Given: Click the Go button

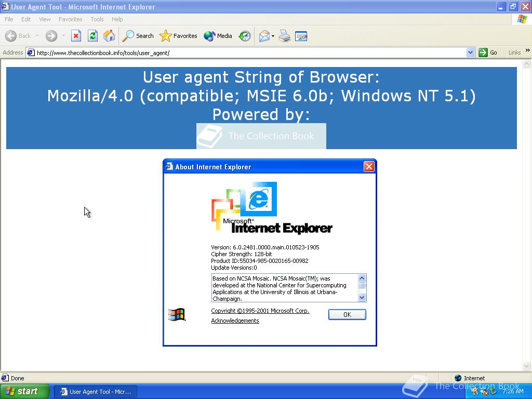Looking at the screenshot, I should coord(488,52).
